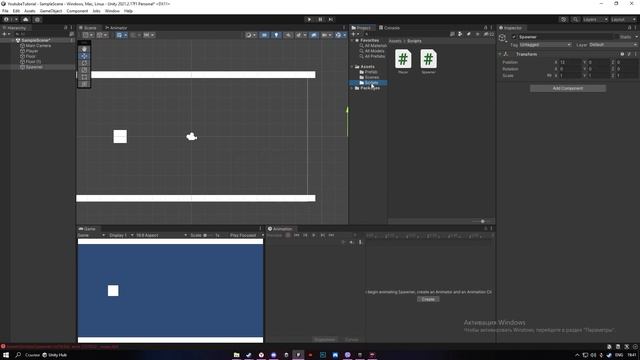The image size is (640, 360).
Task: Open the version control icon beside the cloud icon
Action: [37, 19]
